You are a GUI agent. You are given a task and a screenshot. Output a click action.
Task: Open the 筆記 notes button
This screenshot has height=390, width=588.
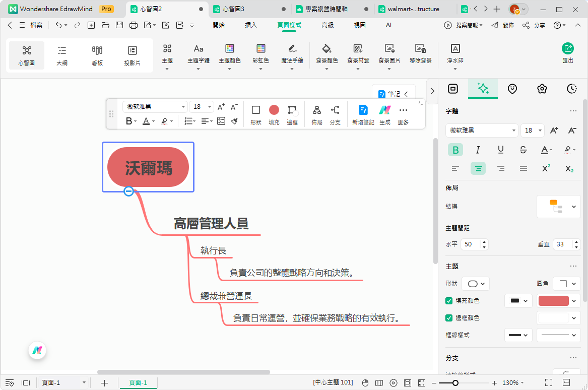tap(393, 94)
